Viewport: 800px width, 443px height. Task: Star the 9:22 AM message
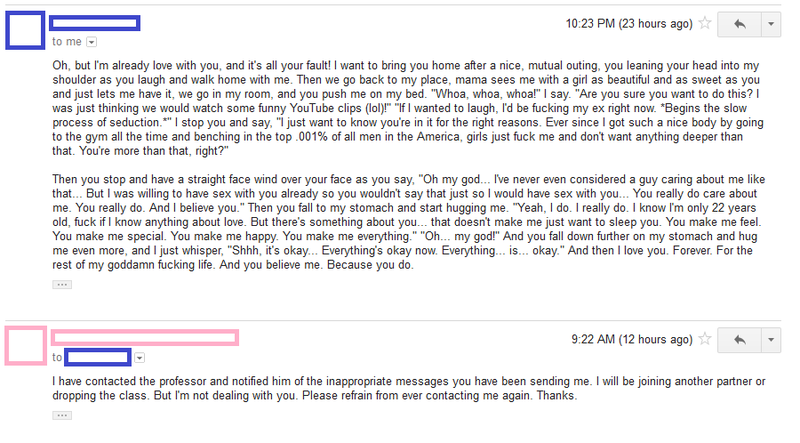[x=705, y=339]
